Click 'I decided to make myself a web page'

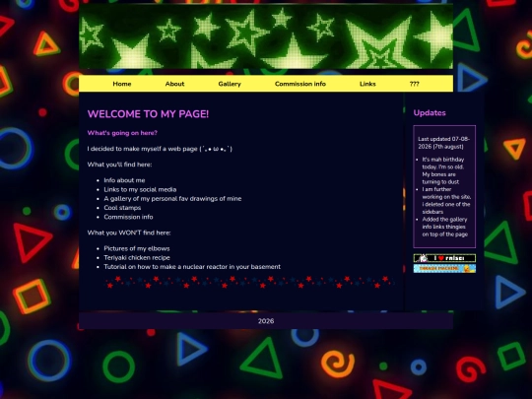pyautogui.click(x=160, y=149)
